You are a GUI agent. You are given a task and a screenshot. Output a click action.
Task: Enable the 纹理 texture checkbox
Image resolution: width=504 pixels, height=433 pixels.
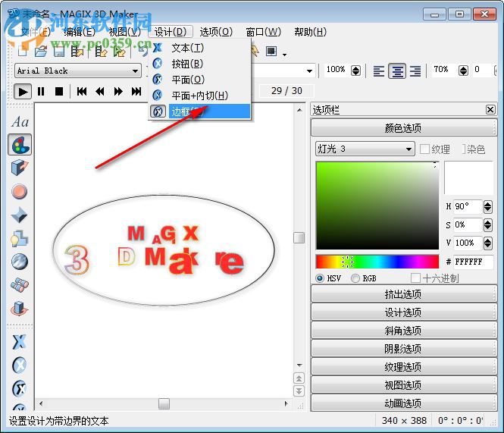click(x=424, y=149)
